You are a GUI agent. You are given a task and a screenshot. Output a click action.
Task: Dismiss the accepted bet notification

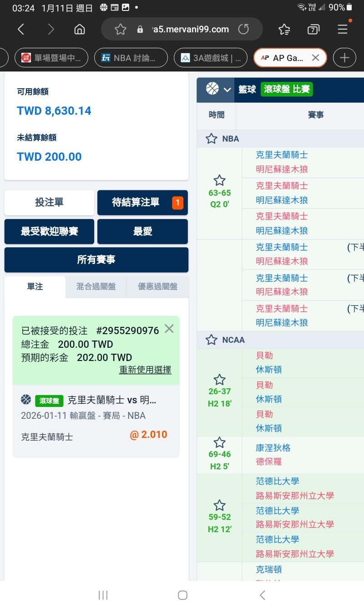coord(169,329)
